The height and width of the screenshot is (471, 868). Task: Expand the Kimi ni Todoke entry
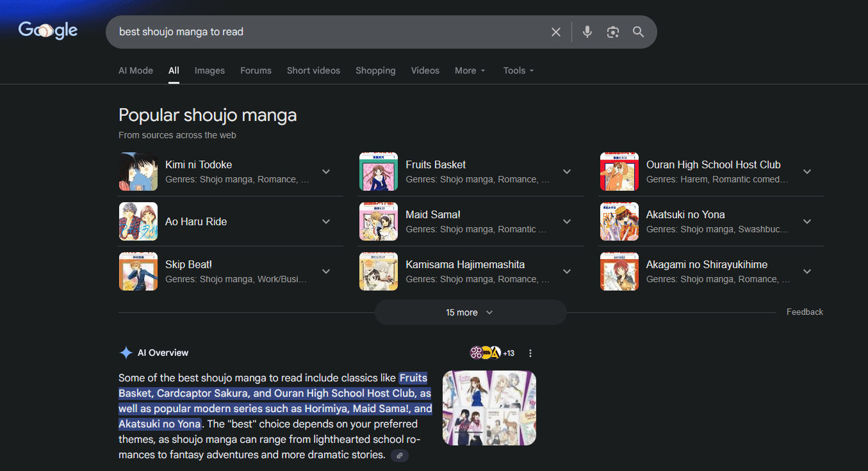coord(326,172)
